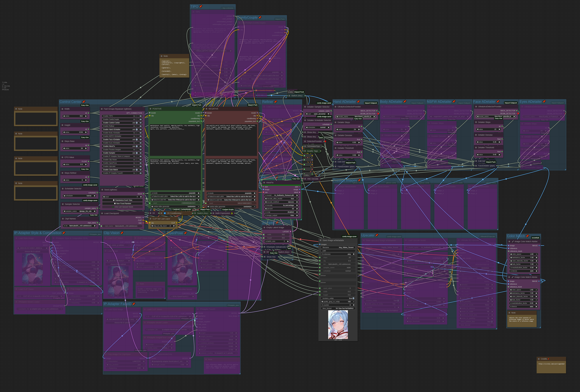The width and height of the screenshot is (580, 392).
Task: Open the civitai.com link in Credits note
Action: point(552,364)
